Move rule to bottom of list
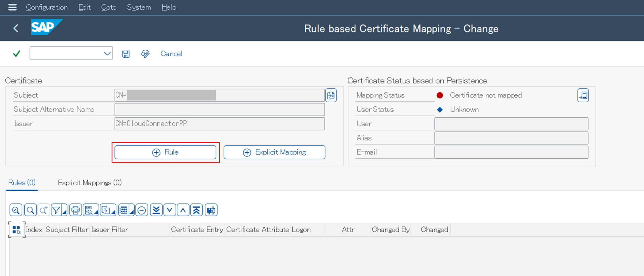Screen dimensions: 644x276 pyautogui.click(x=156, y=210)
